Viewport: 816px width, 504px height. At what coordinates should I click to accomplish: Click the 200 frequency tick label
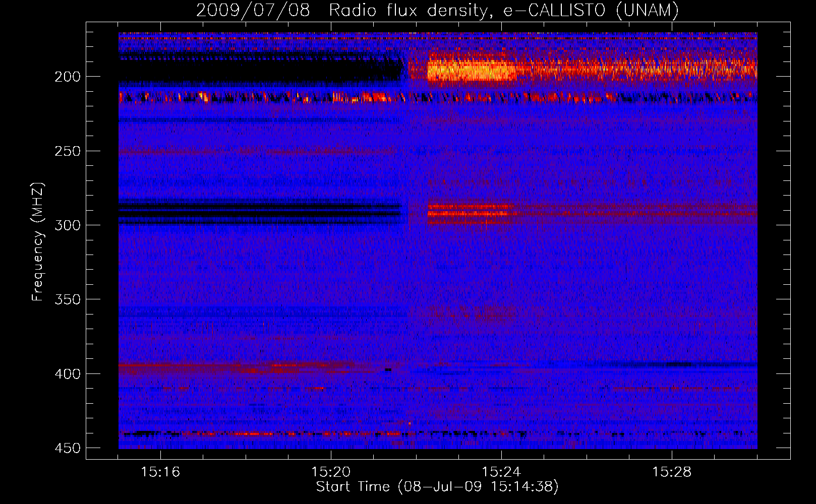68,77
